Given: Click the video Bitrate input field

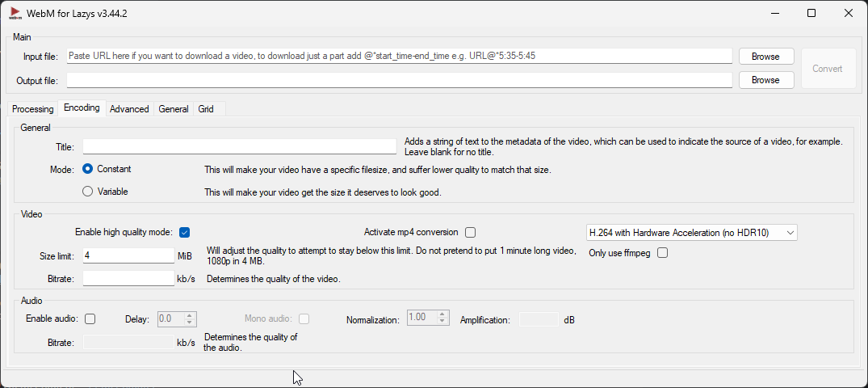Looking at the screenshot, I should pyautogui.click(x=128, y=278).
